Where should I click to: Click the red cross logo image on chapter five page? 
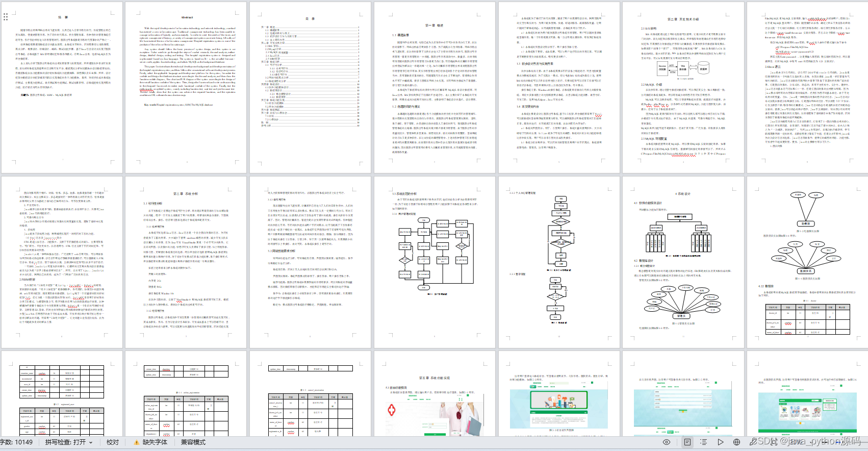(x=392, y=410)
